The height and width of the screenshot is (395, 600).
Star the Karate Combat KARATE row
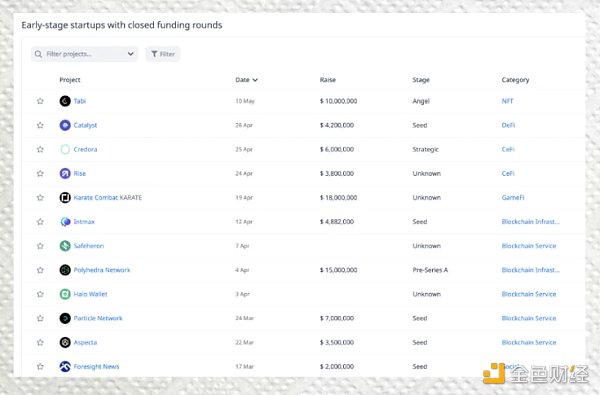40,198
